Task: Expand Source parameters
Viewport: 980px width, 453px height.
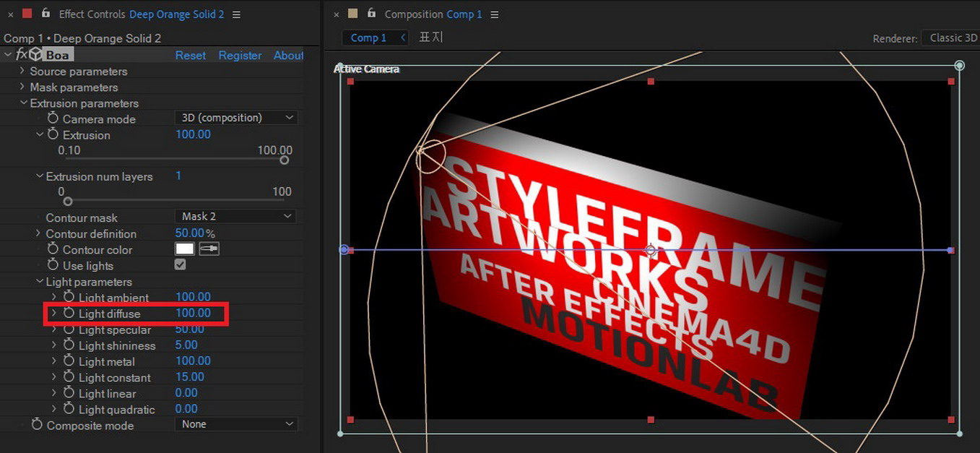Action: 22,71
